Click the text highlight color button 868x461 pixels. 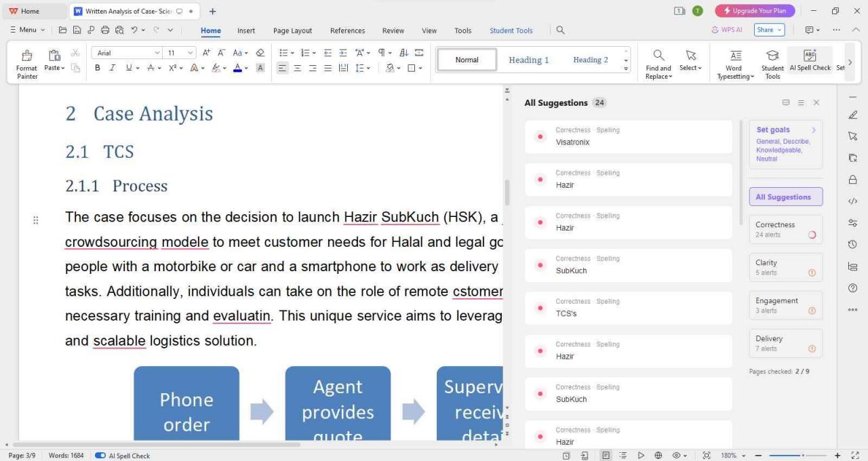[216, 68]
